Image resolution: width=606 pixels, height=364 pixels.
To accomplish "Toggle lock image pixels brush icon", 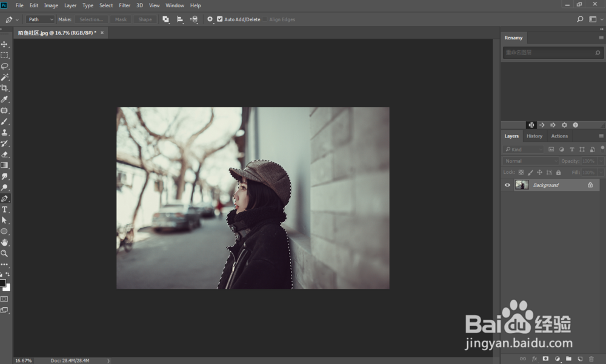I will pyautogui.click(x=530, y=173).
